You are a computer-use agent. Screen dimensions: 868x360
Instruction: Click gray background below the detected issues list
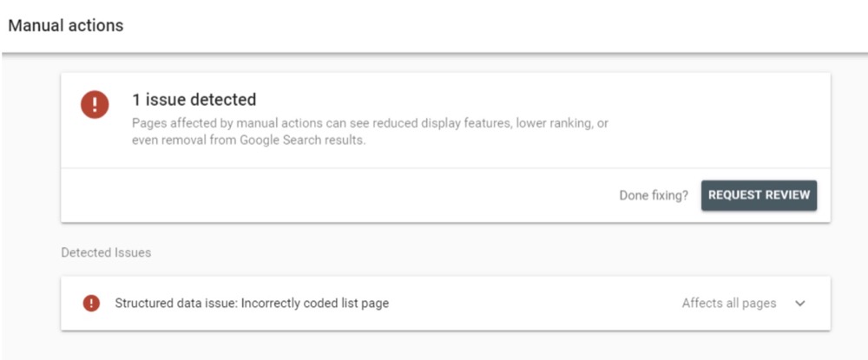(434, 345)
